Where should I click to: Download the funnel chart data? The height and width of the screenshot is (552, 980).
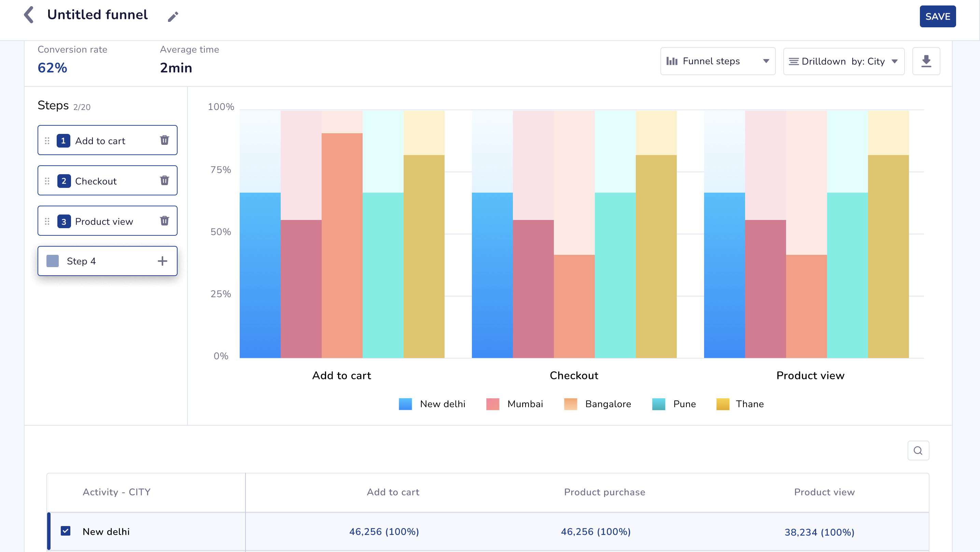point(926,61)
